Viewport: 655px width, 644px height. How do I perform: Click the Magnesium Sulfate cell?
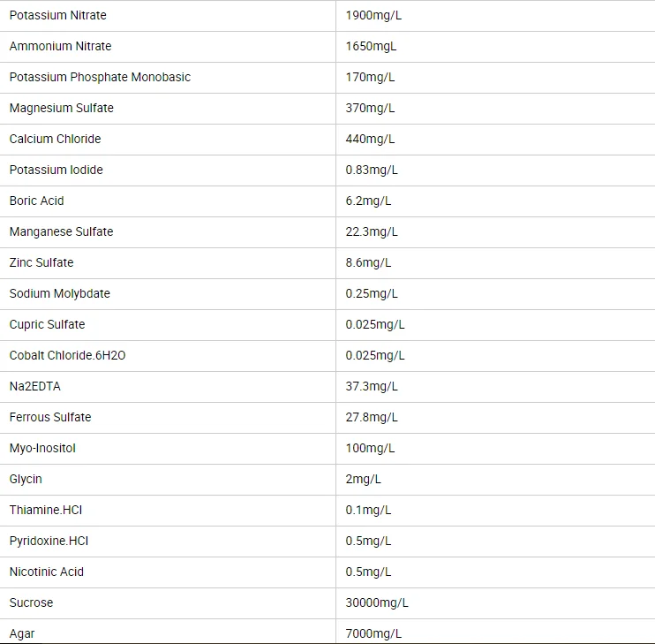coord(61,108)
